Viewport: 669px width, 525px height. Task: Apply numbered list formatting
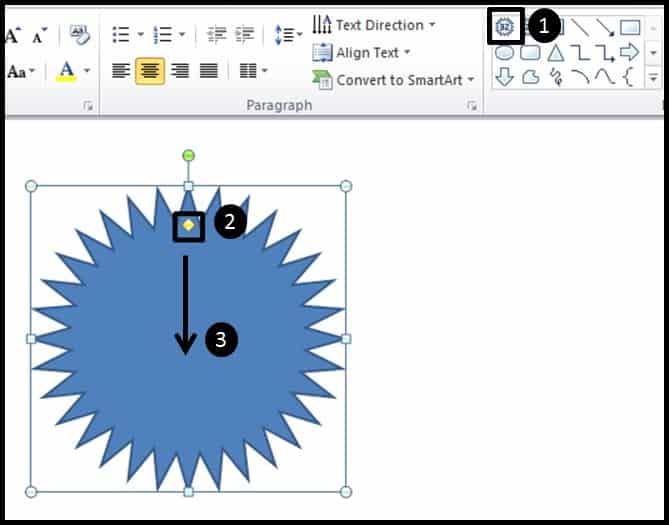point(163,35)
